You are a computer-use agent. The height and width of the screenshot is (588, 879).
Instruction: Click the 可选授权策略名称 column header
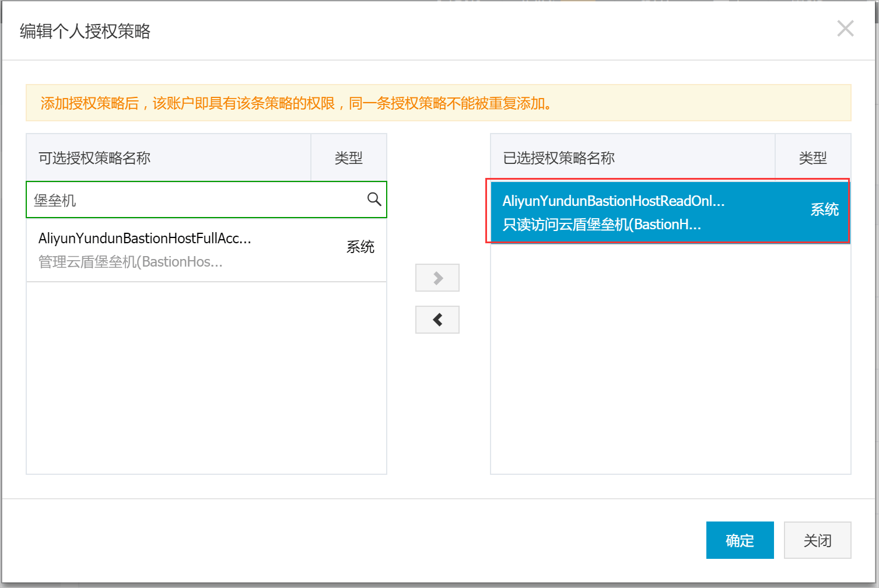169,157
